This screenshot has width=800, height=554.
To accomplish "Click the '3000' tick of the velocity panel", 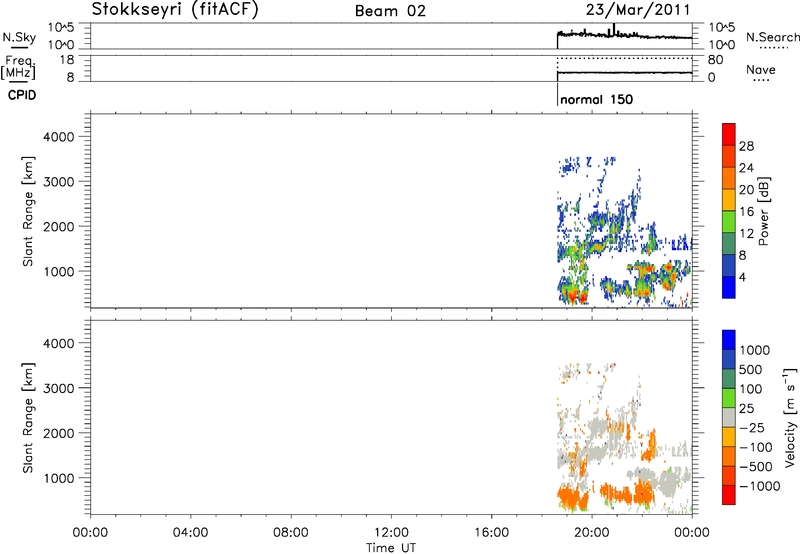I will click(59, 388).
